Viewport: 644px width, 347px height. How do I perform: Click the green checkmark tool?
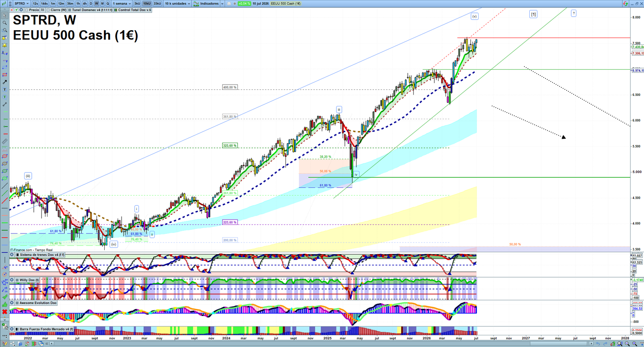coord(4,297)
